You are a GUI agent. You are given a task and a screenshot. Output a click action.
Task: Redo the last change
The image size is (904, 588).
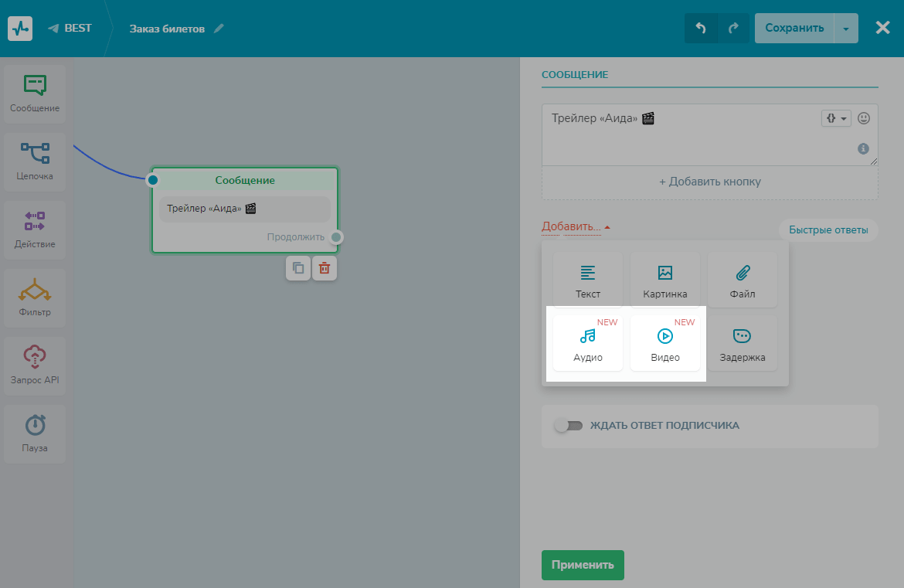[x=733, y=29]
